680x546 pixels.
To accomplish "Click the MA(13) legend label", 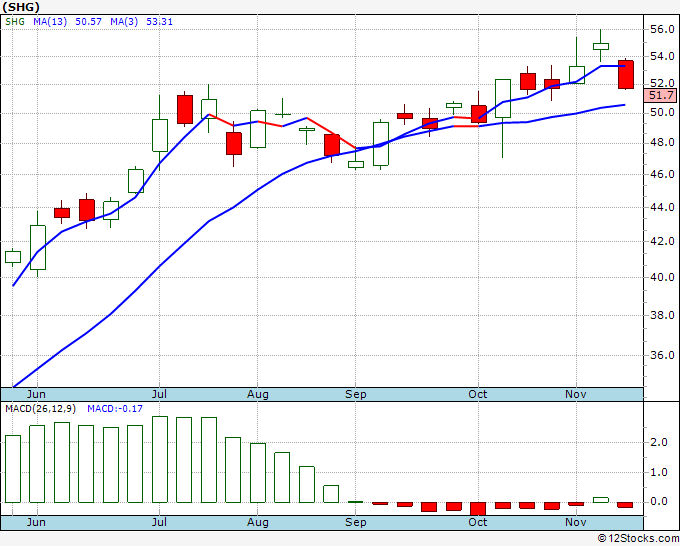I will 50,22.
